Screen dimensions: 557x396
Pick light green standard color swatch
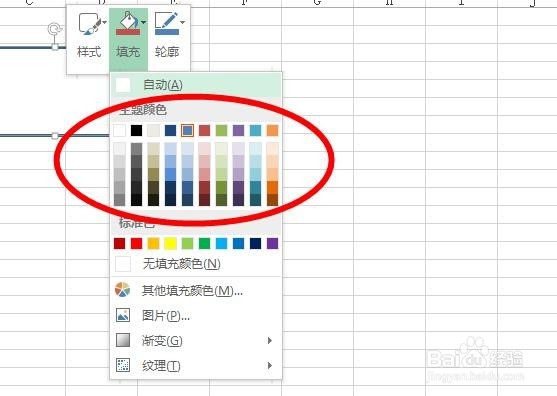[188, 244]
